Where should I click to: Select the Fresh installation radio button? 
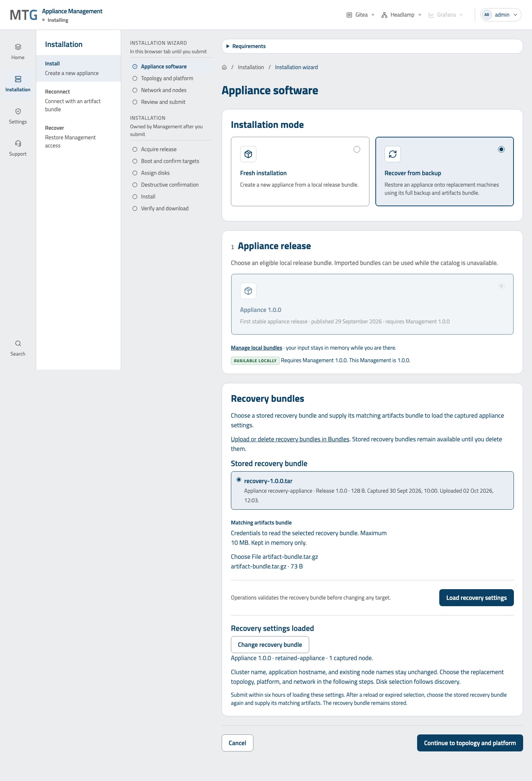tap(357, 149)
